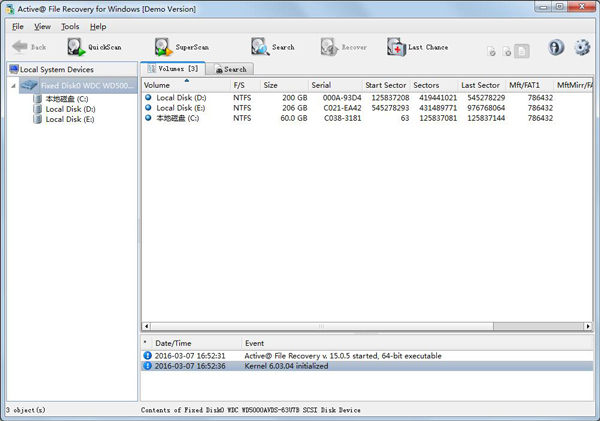Screen dimensions: 600x421
Task: Click the first small document icon in toolbar
Action: click(491, 51)
